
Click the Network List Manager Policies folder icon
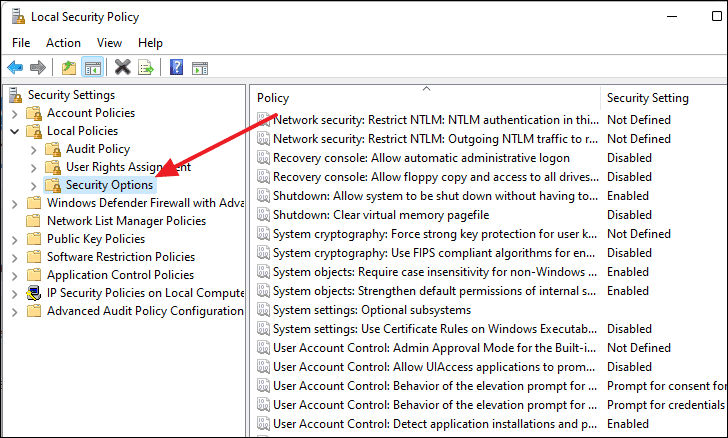33,221
